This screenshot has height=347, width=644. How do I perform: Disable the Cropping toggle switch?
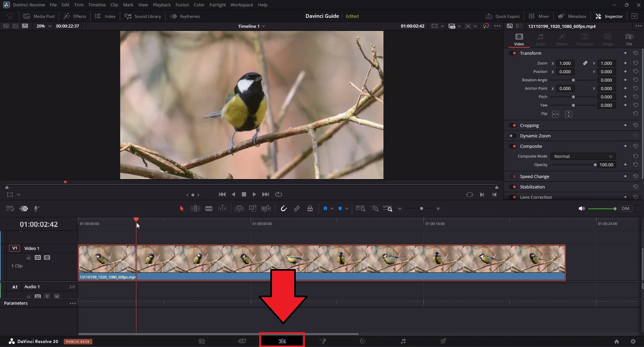tap(513, 125)
